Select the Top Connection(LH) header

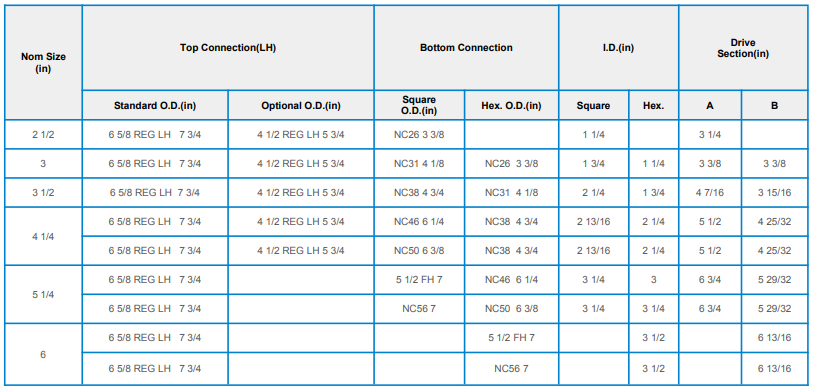228,47
